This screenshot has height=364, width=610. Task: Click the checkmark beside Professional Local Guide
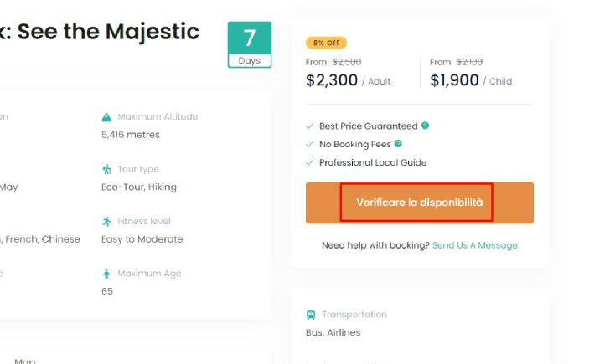(310, 163)
